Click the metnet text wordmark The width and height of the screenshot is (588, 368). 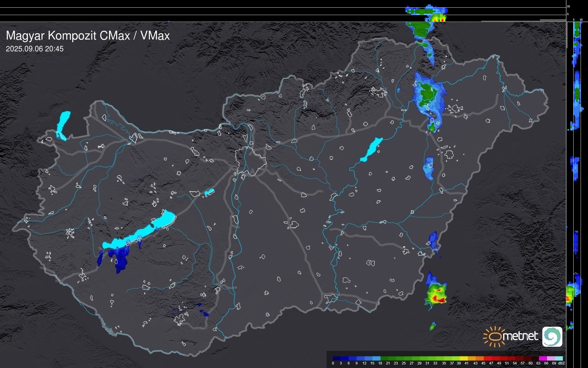(520, 336)
